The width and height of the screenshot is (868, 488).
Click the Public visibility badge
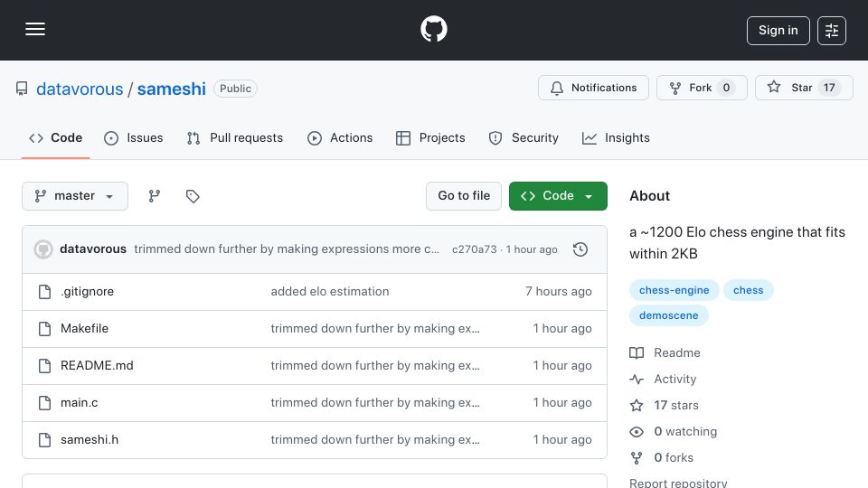tap(235, 89)
